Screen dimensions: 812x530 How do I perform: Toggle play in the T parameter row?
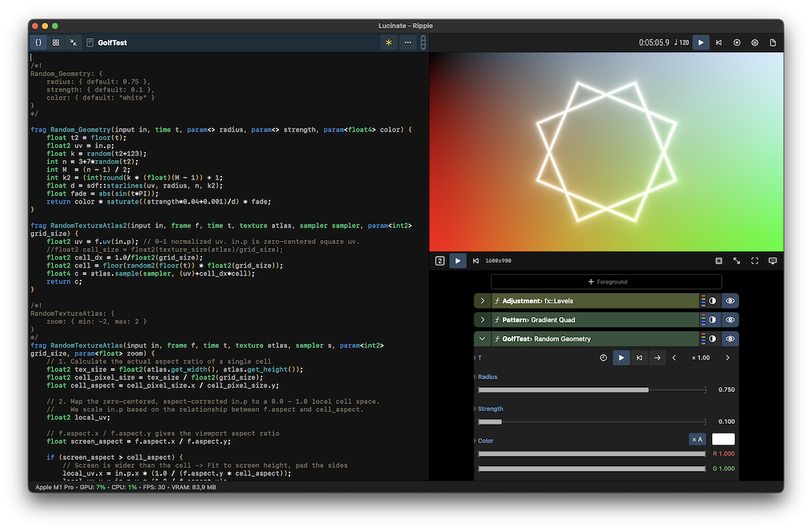click(622, 357)
